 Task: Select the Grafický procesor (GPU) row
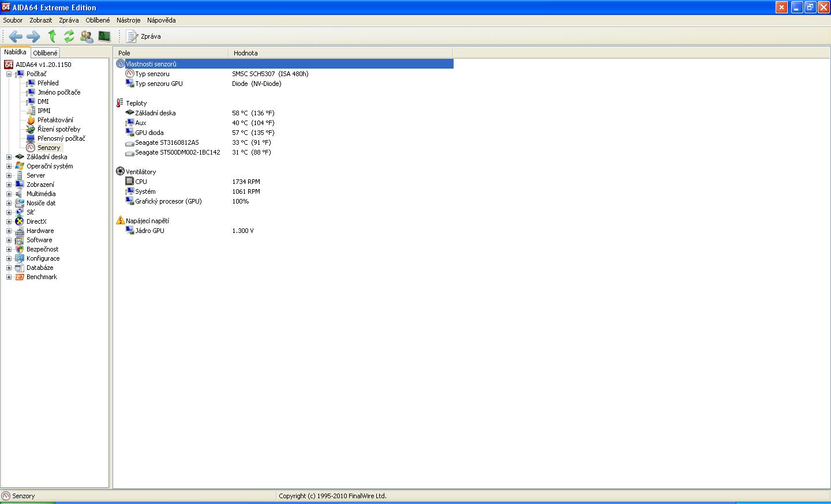[x=284, y=201]
